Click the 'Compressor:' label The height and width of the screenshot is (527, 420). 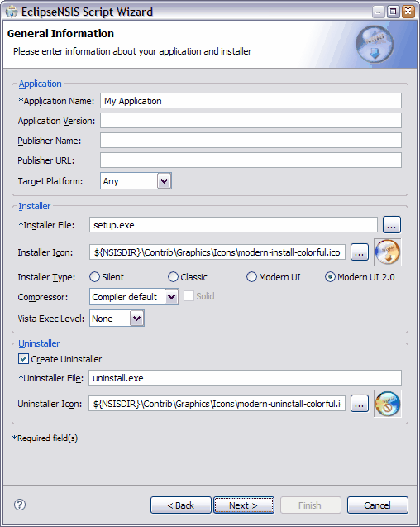(43, 297)
